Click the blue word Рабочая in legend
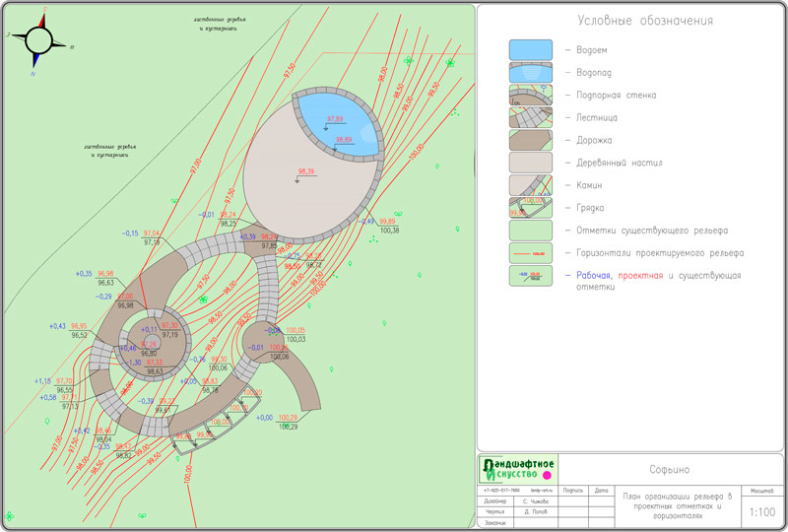This screenshot has width=788, height=532. [x=593, y=276]
